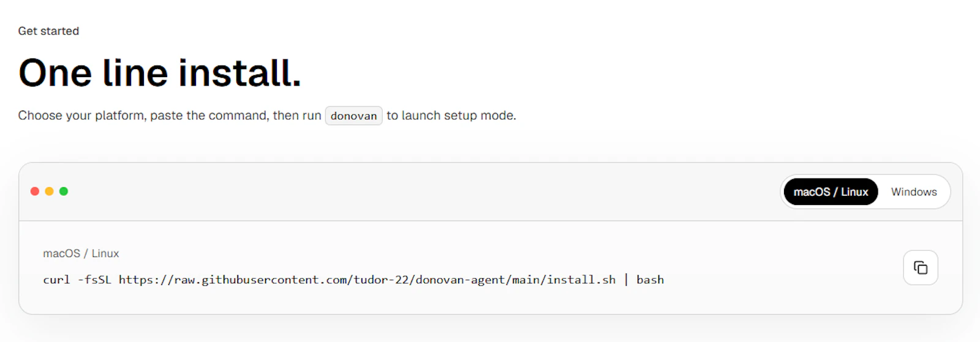Click the green dot in the terminal header

coord(64,191)
